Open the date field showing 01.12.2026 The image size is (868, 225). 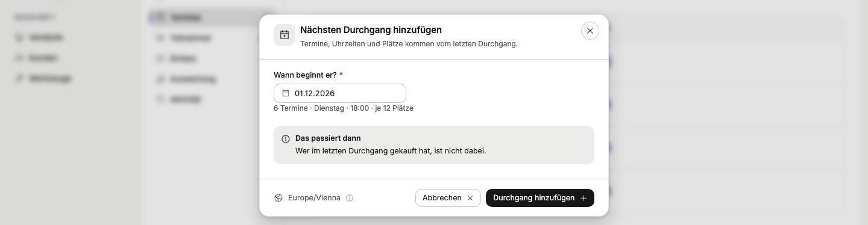pyautogui.click(x=340, y=93)
